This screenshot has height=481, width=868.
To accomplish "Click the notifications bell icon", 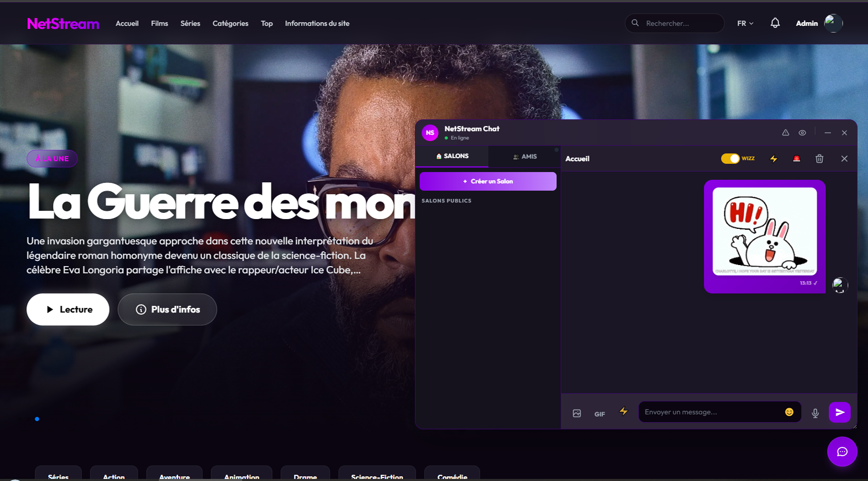I will [775, 23].
